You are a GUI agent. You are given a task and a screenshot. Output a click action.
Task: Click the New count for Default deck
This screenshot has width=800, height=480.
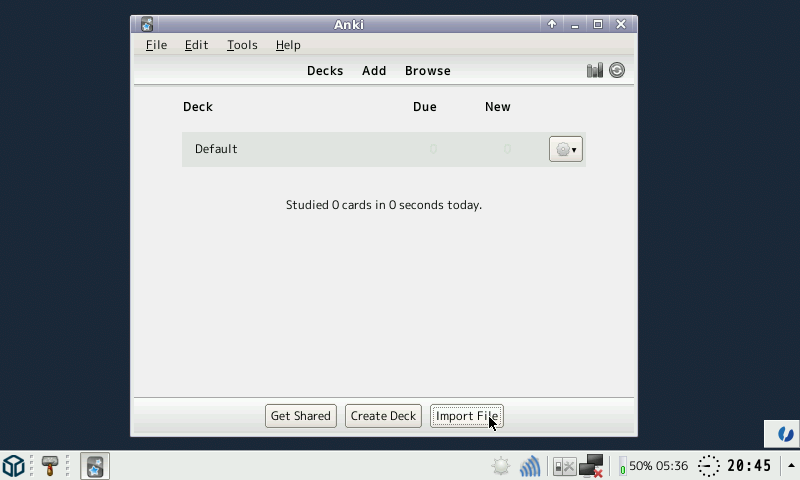pyautogui.click(x=507, y=149)
